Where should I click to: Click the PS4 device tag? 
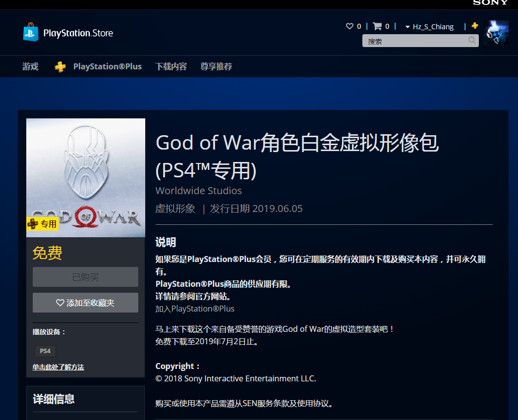tap(45, 351)
